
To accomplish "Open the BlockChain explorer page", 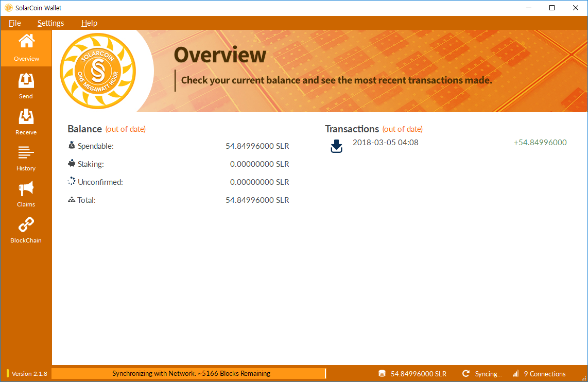I will [26, 230].
